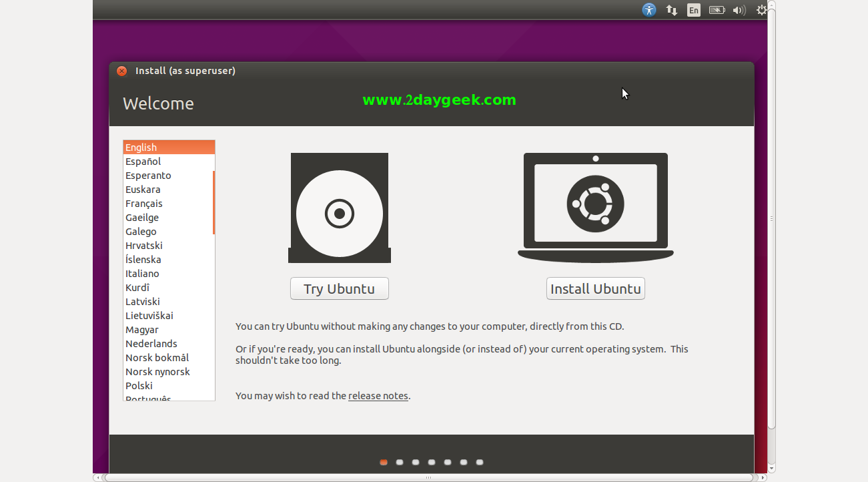Click the Install Ubuntu button
The width and height of the screenshot is (868, 482).
[x=596, y=288]
